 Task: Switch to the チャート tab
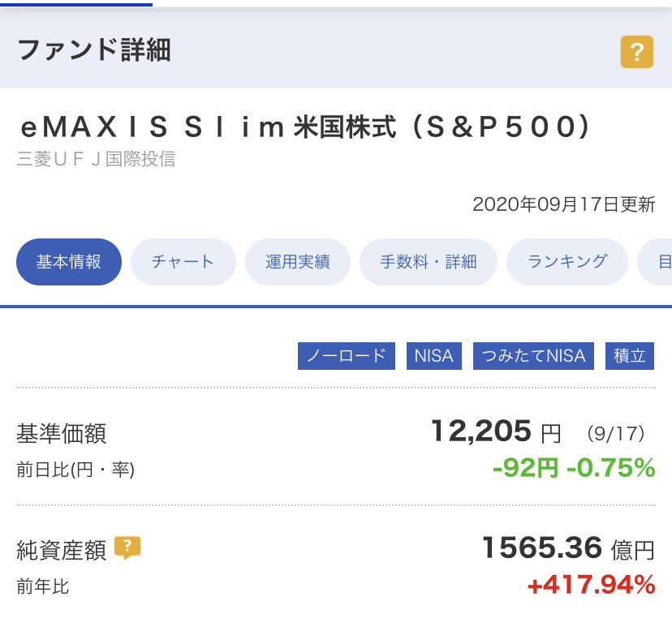[183, 262]
